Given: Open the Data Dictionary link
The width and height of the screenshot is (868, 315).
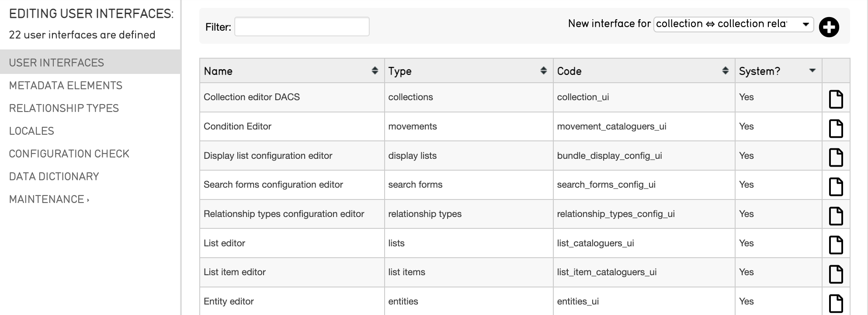Looking at the screenshot, I should click(54, 176).
